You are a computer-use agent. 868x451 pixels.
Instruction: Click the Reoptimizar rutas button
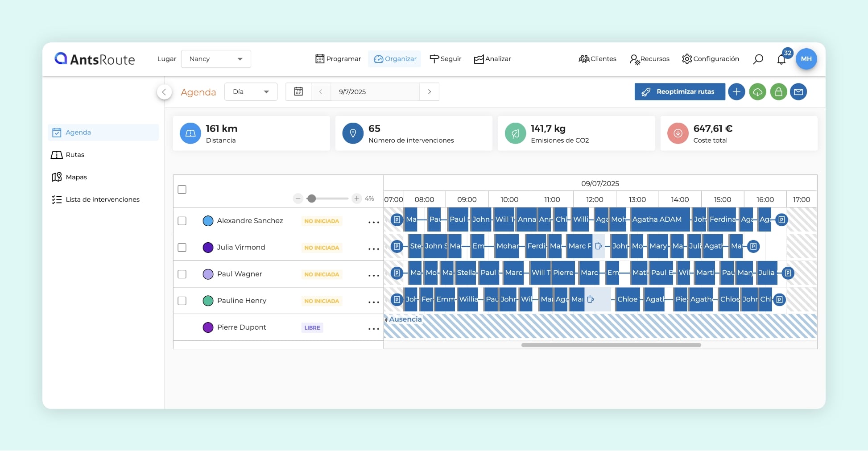pyautogui.click(x=679, y=92)
